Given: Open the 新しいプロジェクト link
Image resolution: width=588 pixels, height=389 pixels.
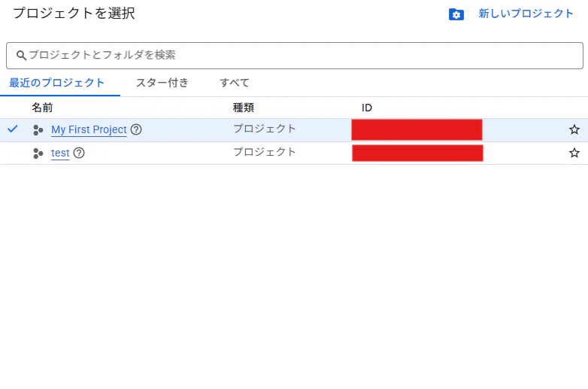Looking at the screenshot, I should click(x=526, y=14).
